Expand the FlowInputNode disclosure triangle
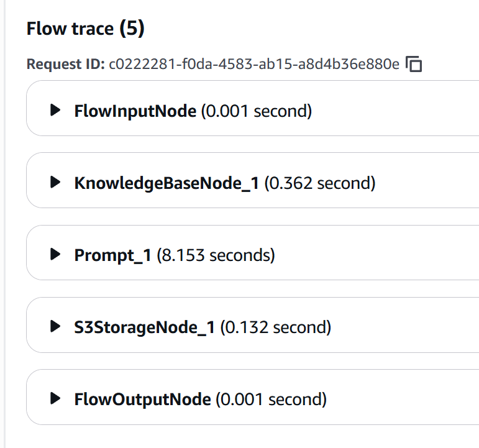The image size is (479, 448). click(x=55, y=111)
